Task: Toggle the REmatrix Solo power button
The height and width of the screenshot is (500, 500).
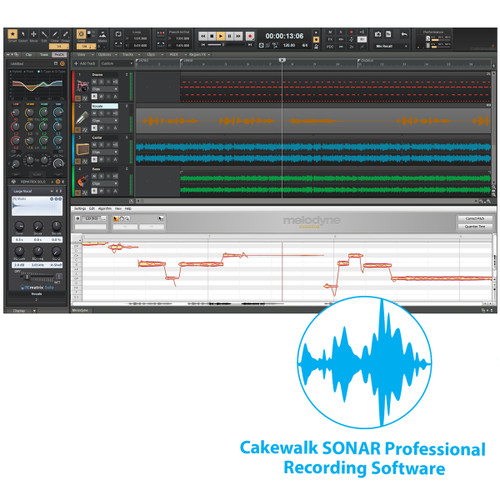Action: coord(58,182)
